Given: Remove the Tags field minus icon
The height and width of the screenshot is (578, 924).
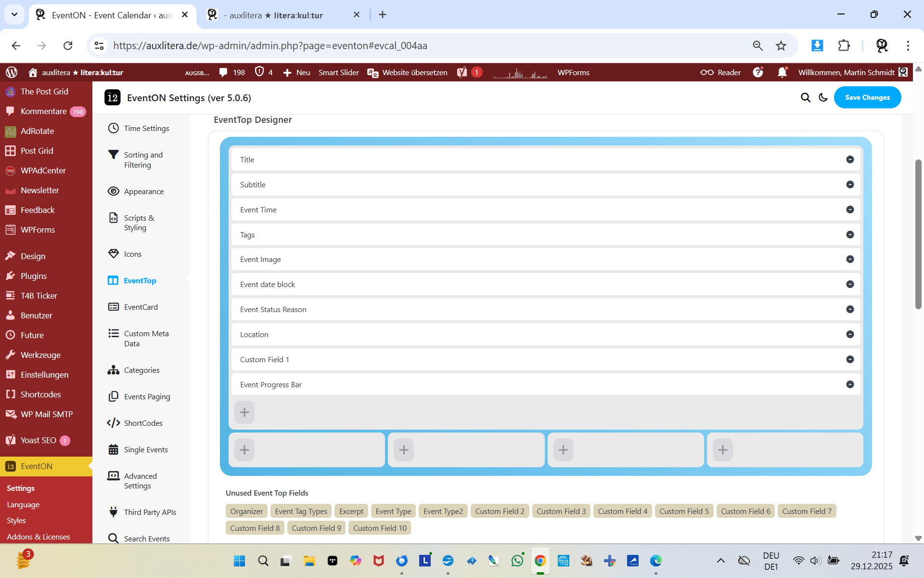Looking at the screenshot, I should [850, 235].
